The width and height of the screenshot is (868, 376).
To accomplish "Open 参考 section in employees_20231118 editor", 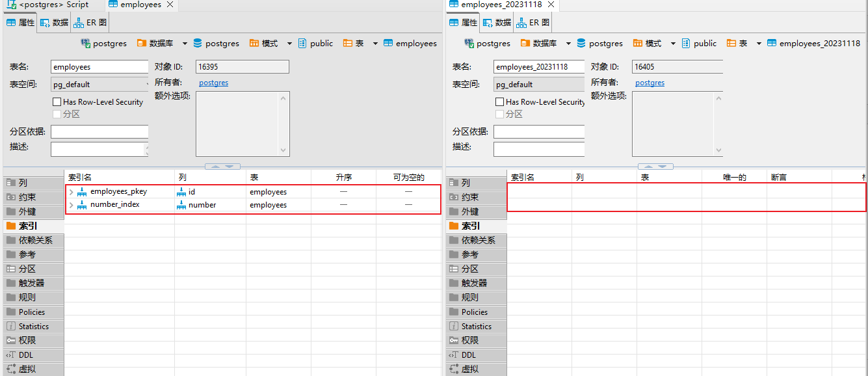I will click(x=475, y=255).
